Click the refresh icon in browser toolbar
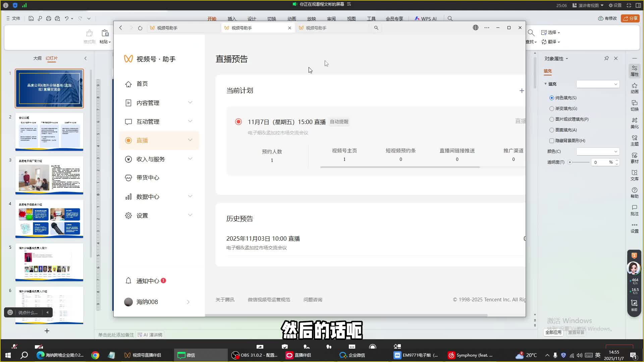Image resolution: width=644 pixels, height=362 pixels. tap(140, 28)
